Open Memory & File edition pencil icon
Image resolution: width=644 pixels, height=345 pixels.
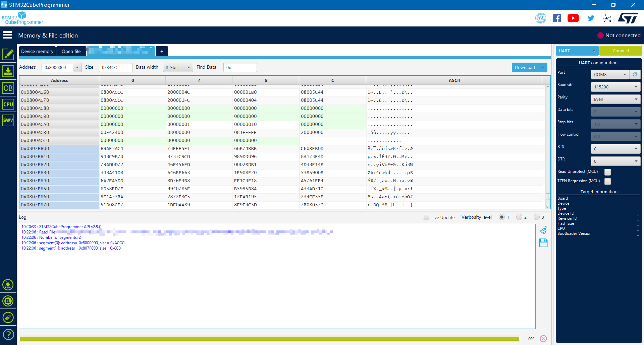8,55
